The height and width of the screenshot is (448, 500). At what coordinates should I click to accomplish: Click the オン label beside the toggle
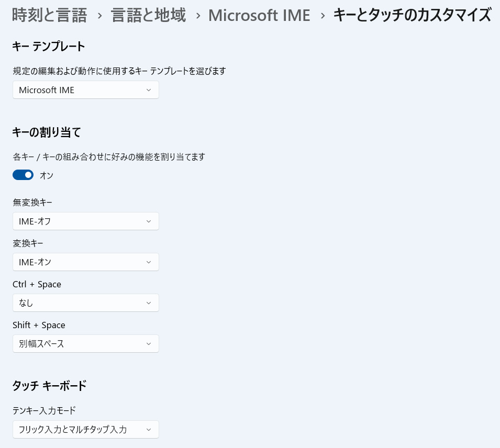[x=47, y=175]
